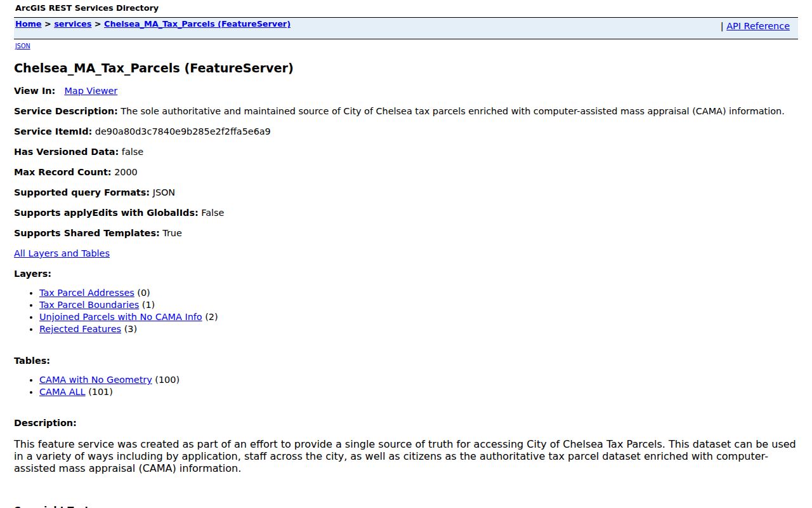Go to the Home breadcrumb link
This screenshot has height=508, width=812.
28,24
